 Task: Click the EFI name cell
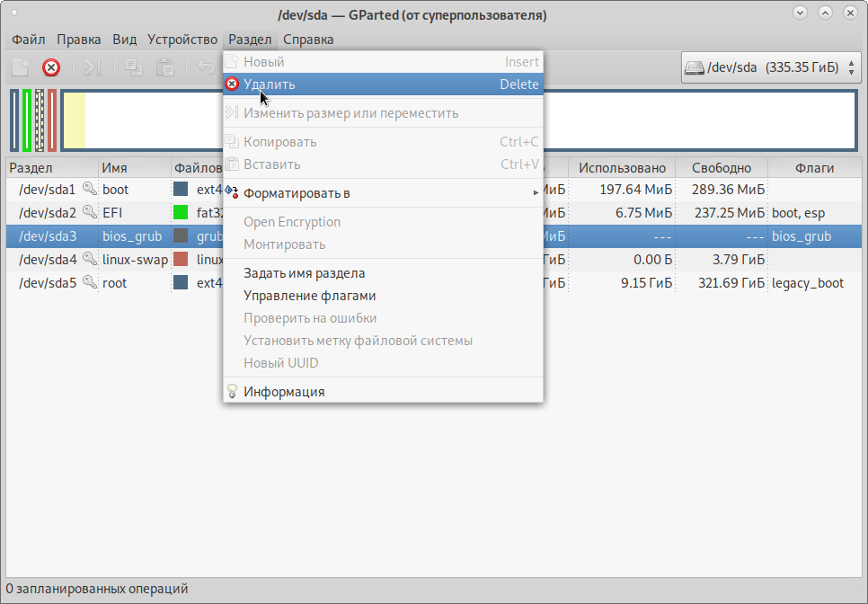pos(112,213)
